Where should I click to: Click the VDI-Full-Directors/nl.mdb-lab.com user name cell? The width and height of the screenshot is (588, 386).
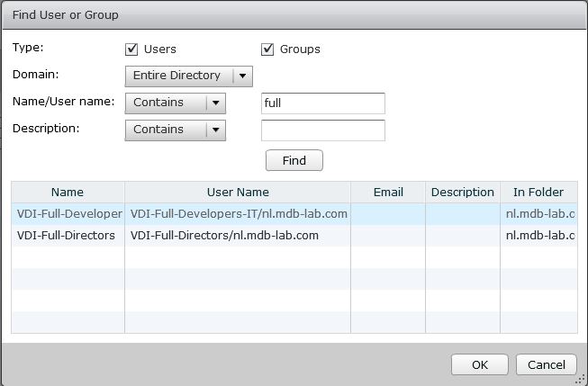(224, 235)
